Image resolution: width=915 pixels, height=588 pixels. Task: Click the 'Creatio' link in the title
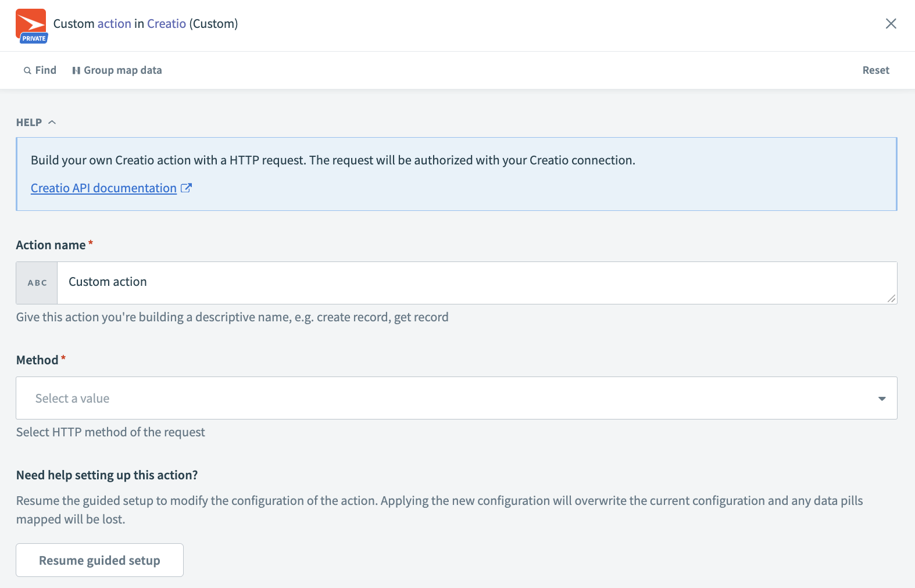pos(166,24)
